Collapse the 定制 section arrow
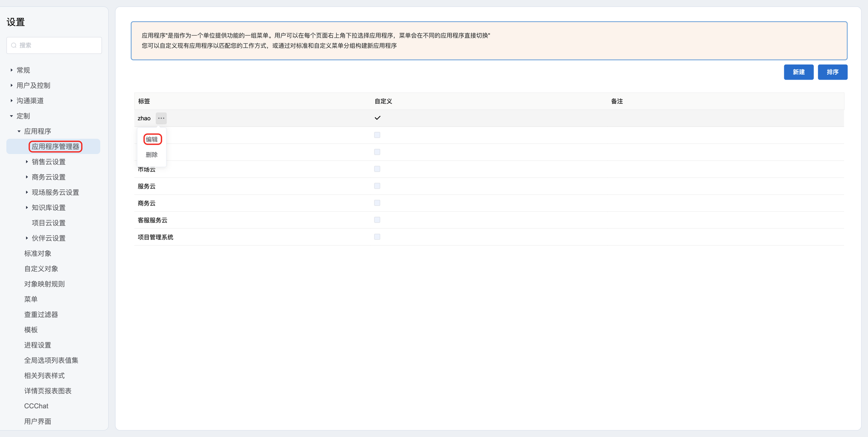The width and height of the screenshot is (868, 437). tap(12, 116)
